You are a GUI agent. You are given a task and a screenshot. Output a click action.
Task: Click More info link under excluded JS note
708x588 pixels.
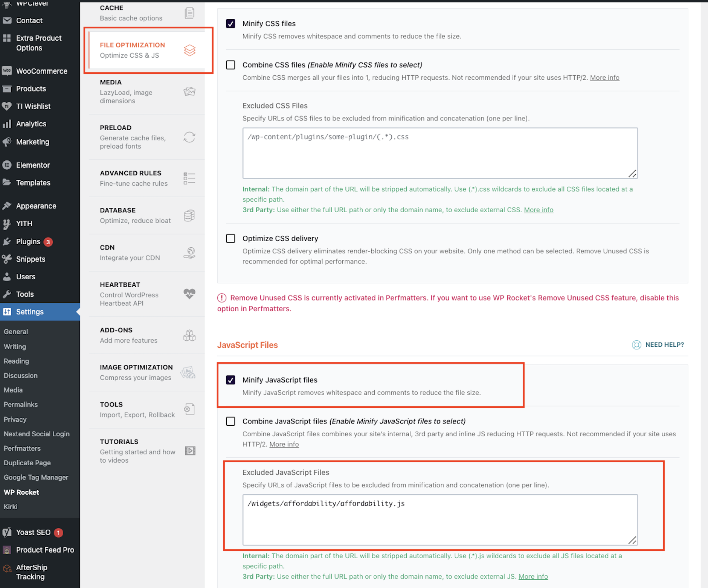pyautogui.click(x=533, y=576)
